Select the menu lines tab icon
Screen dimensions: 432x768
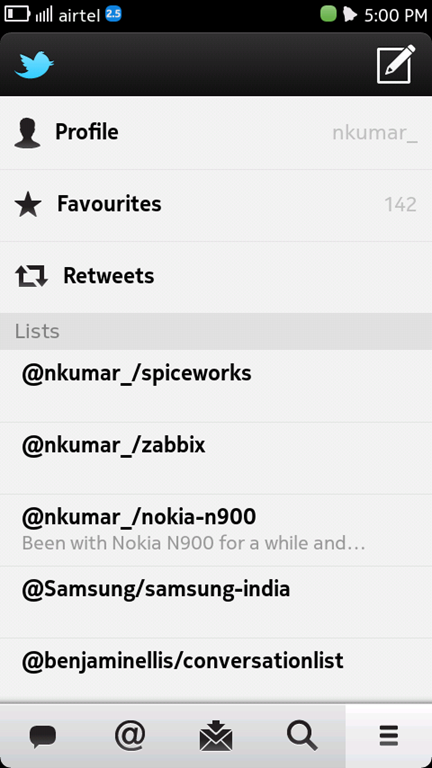tap(388, 736)
